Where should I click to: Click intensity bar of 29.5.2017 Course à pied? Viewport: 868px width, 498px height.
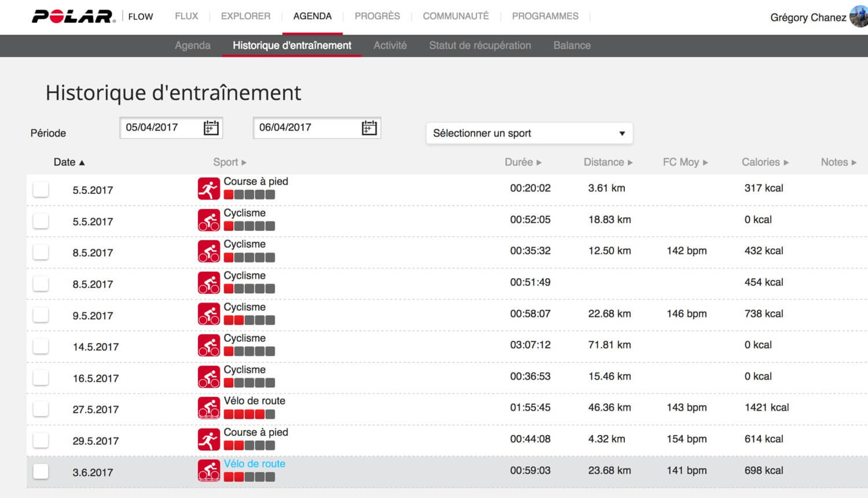point(249,445)
